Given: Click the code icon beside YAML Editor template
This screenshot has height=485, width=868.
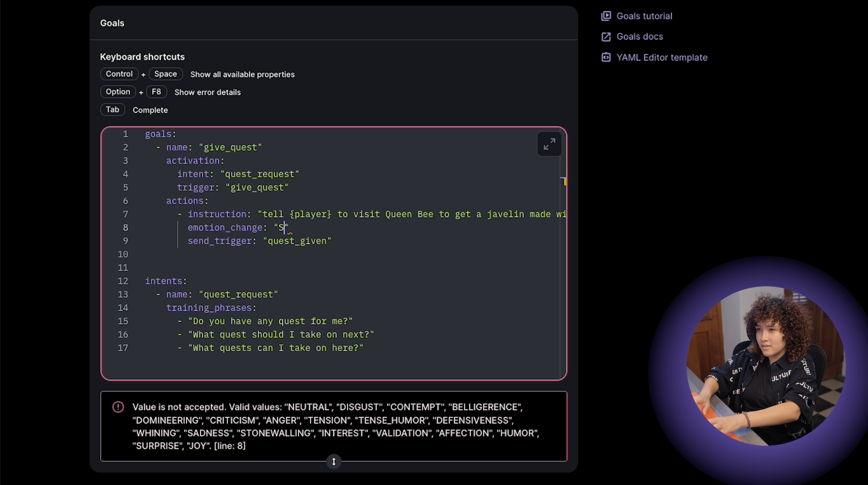Looking at the screenshot, I should click(x=605, y=57).
